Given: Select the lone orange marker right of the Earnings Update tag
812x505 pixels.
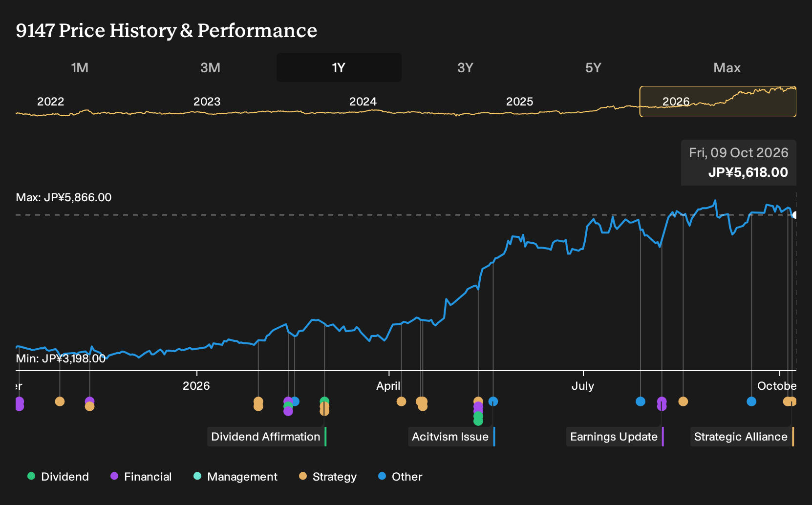Looking at the screenshot, I should tap(683, 401).
